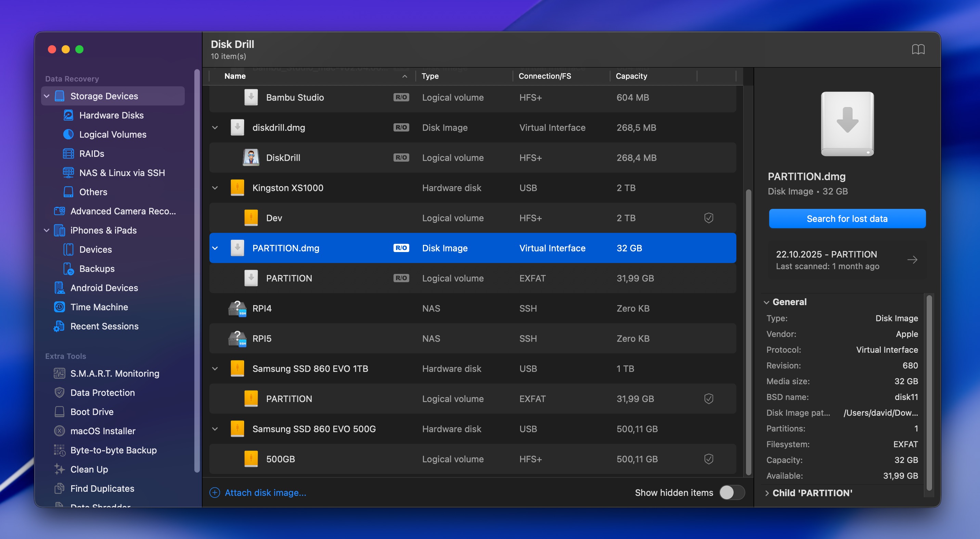The width and height of the screenshot is (980, 539).
Task: Open Advanced Camera Recovery
Action: click(122, 211)
